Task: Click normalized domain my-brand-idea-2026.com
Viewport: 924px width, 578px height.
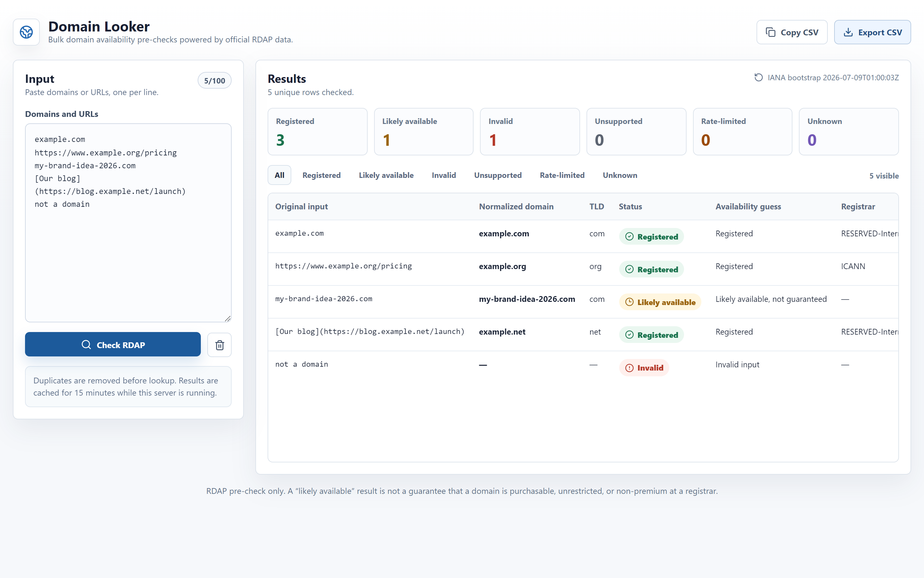Action: pos(527,299)
